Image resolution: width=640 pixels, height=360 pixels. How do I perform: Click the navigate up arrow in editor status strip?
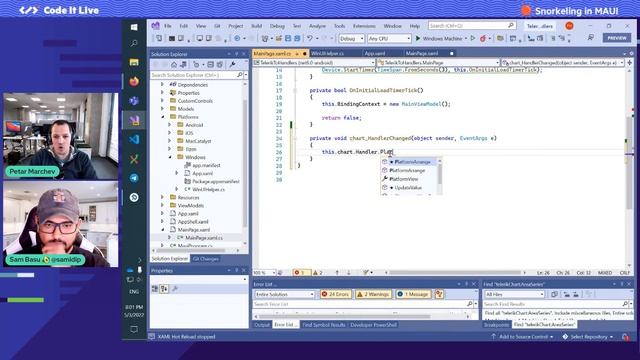click(x=337, y=273)
